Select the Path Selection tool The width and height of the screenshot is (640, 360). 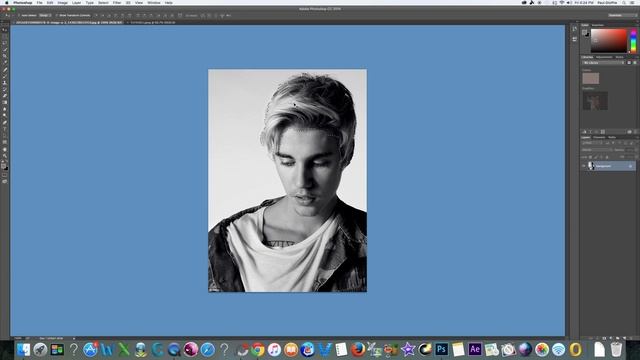click(x=5, y=136)
